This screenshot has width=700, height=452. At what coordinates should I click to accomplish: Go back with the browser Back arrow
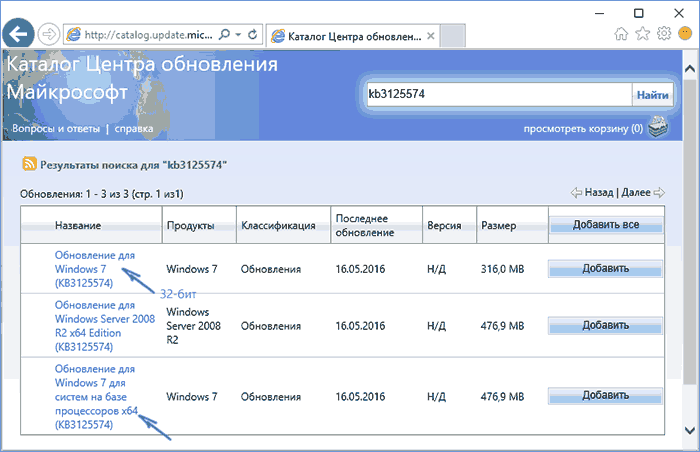tap(18, 34)
